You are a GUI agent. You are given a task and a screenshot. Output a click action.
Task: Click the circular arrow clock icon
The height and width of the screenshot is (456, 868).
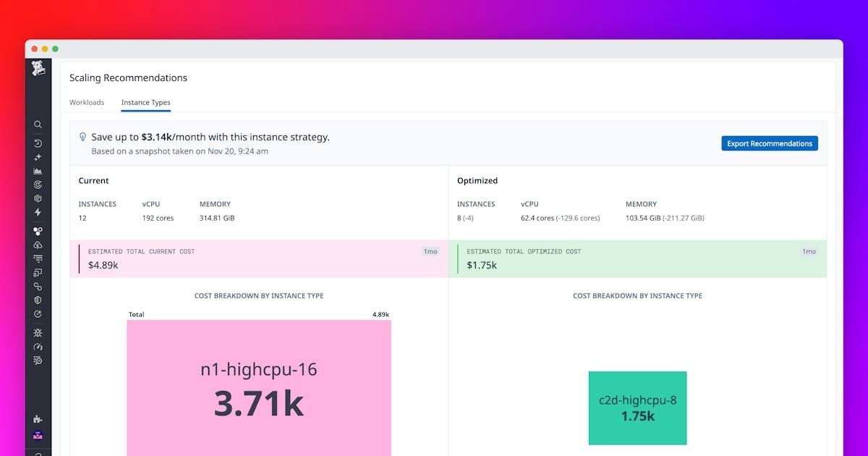(38, 314)
